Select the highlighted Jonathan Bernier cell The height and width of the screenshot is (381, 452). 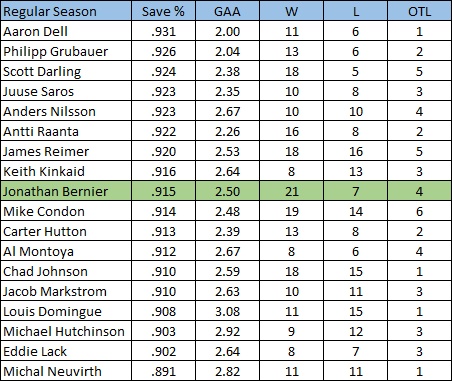[66, 191]
